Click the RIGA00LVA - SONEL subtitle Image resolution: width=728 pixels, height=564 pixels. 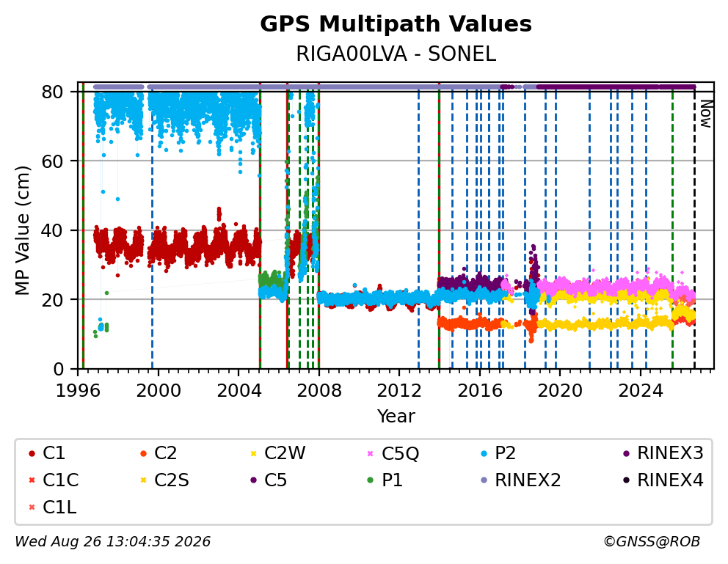(x=396, y=54)
